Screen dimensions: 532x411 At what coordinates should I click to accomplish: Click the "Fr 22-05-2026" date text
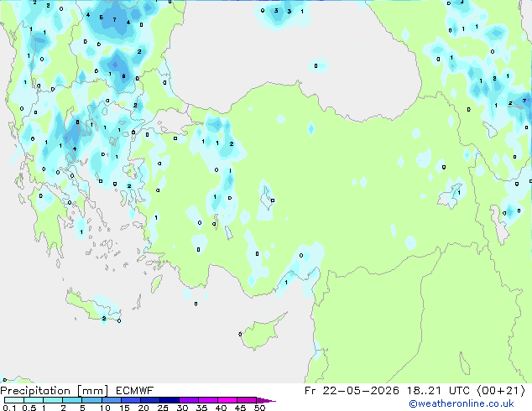[352, 391]
